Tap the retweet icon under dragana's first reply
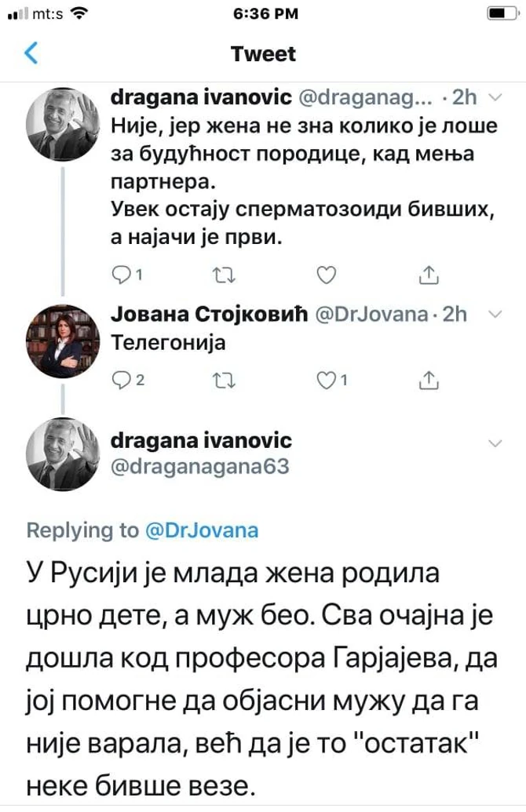Screen dimensions: 526x812 224,275
